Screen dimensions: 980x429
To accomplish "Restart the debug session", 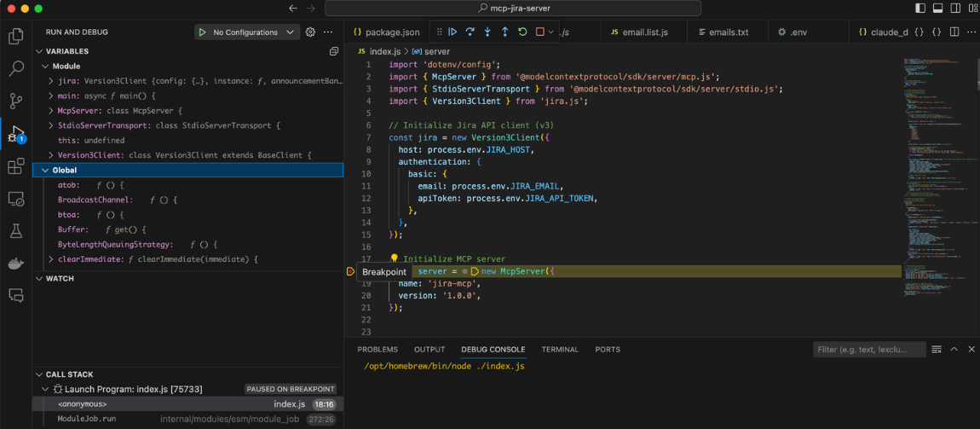I will coord(522,32).
